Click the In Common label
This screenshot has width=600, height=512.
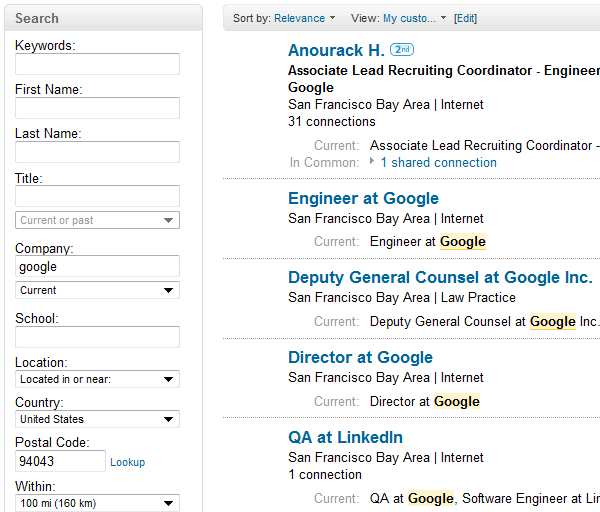(x=324, y=163)
